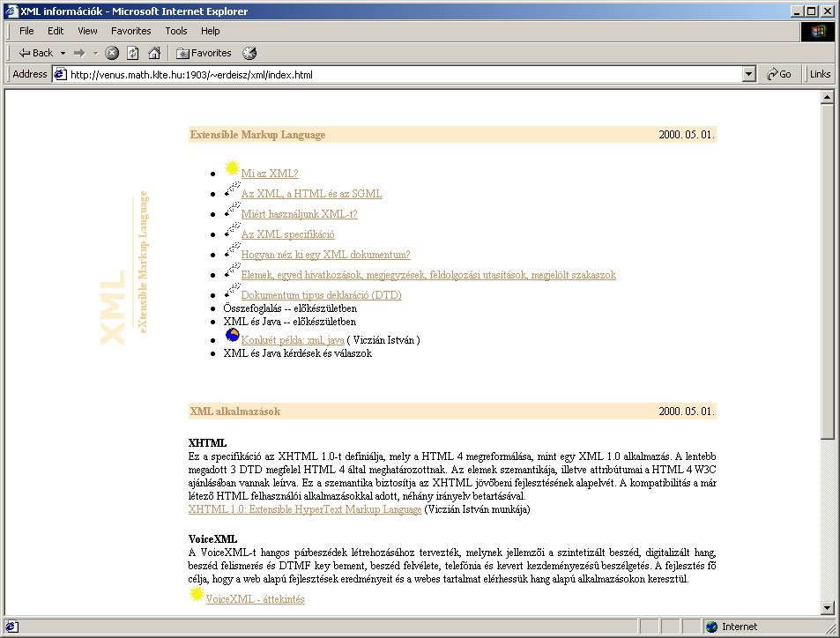Open the XHTML 1.0 Extensible HyperText link
The image size is (840, 638).
point(305,508)
